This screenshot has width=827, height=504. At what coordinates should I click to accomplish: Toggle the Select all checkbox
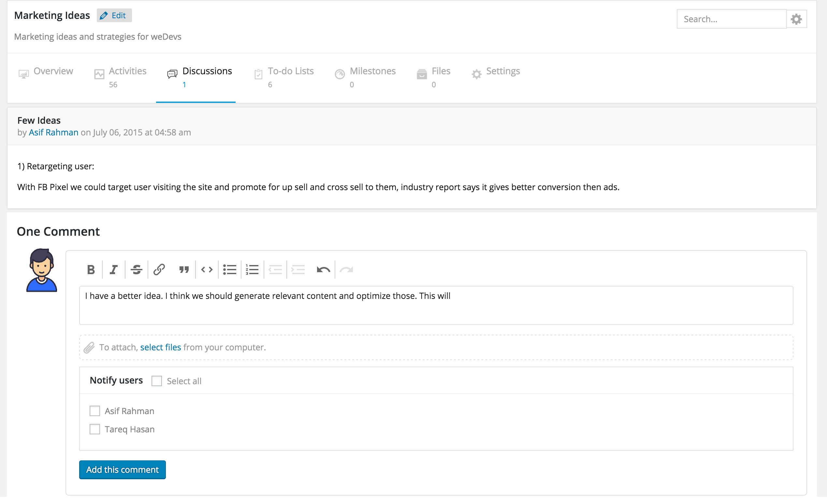pos(156,381)
